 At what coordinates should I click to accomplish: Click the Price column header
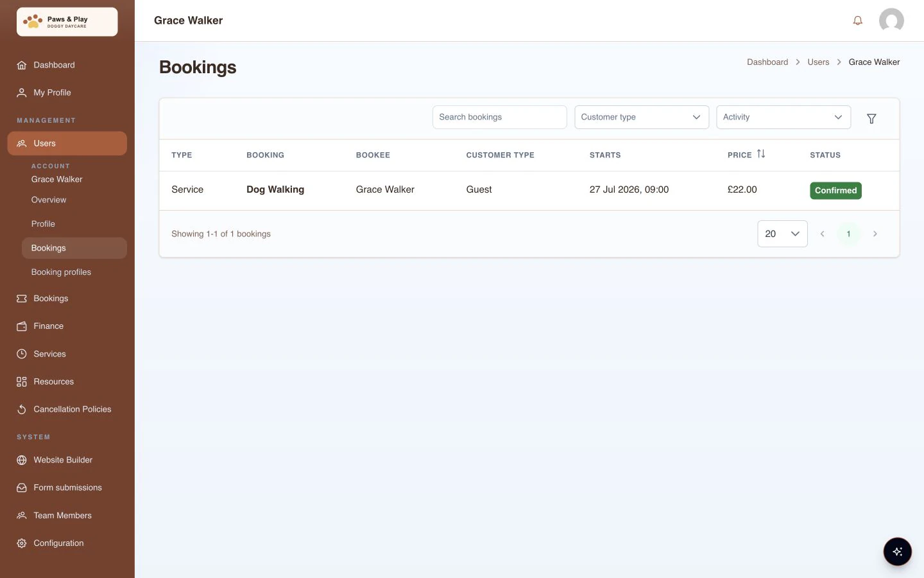point(739,155)
